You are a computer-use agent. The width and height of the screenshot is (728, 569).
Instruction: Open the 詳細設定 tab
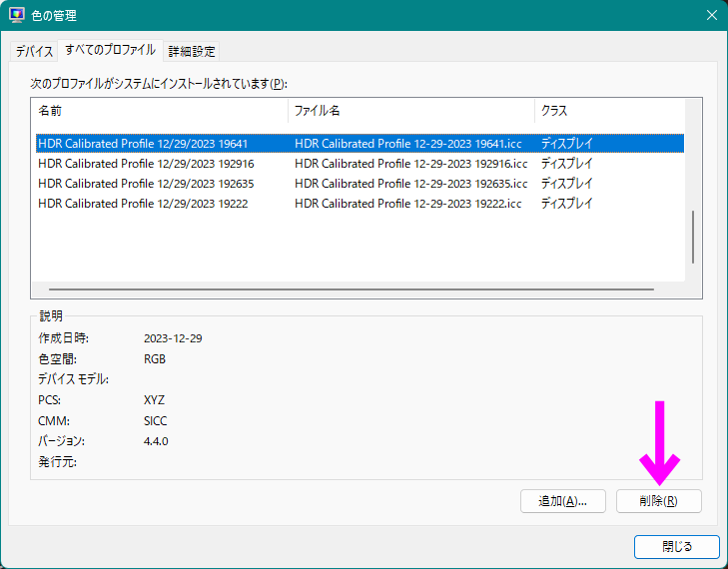pos(192,51)
